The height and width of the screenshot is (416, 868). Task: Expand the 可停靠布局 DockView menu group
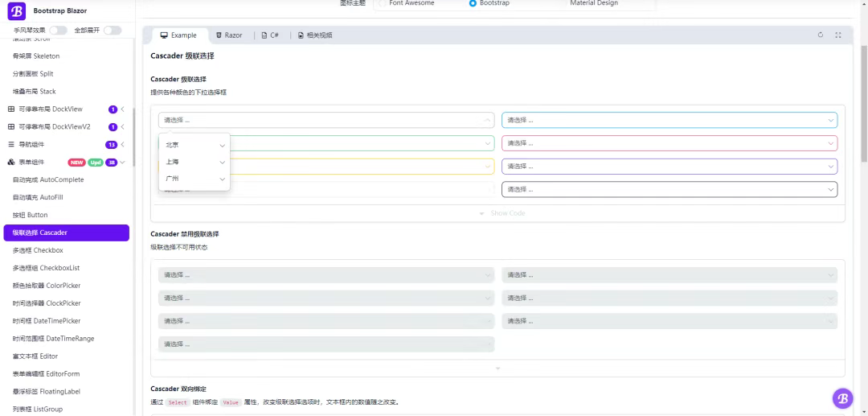coord(67,109)
